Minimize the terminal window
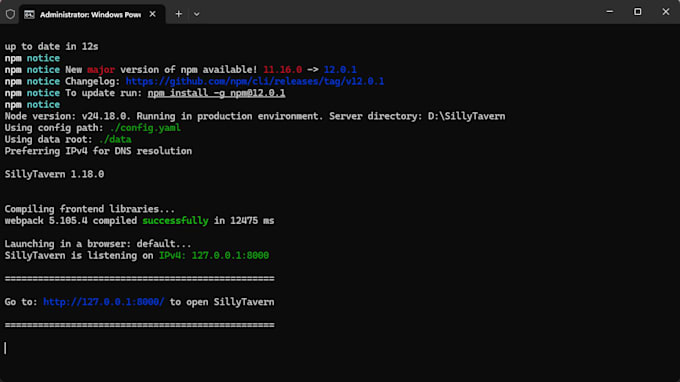Viewport: 680px width, 382px height. (x=610, y=12)
